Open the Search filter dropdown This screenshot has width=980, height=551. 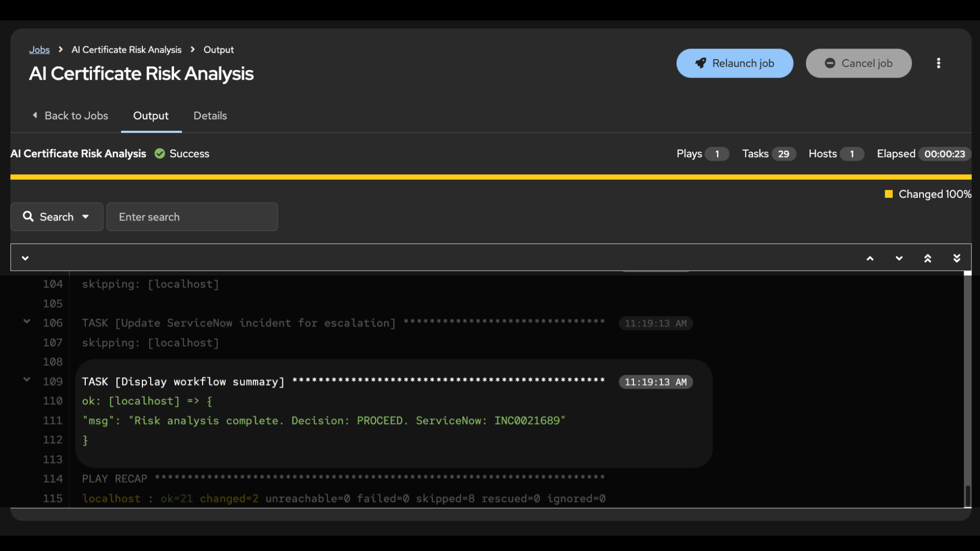coord(57,217)
